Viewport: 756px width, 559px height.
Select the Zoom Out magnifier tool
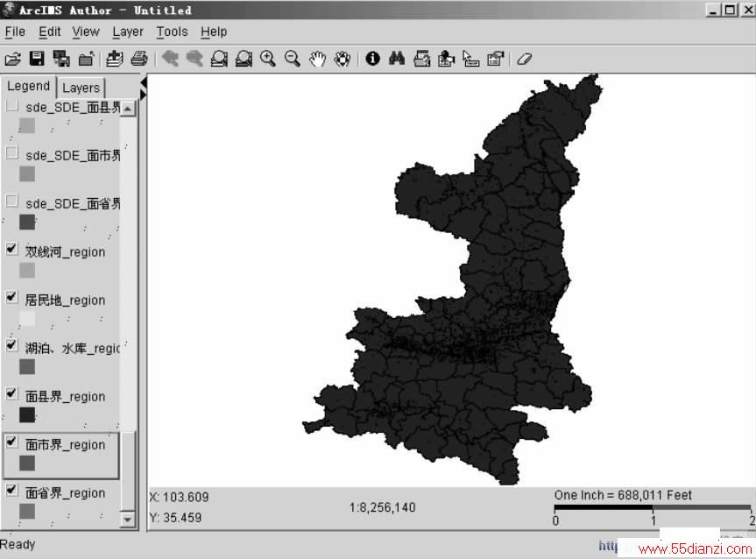pos(293,59)
